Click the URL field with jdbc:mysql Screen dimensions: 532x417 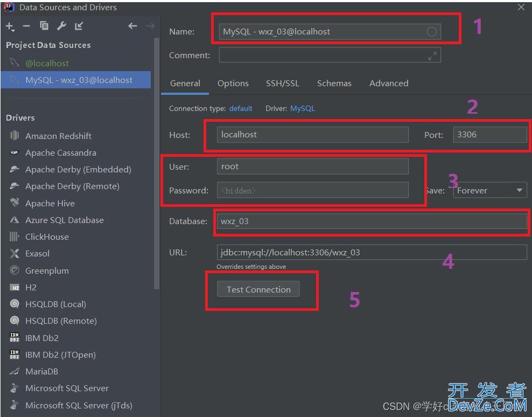point(372,253)
